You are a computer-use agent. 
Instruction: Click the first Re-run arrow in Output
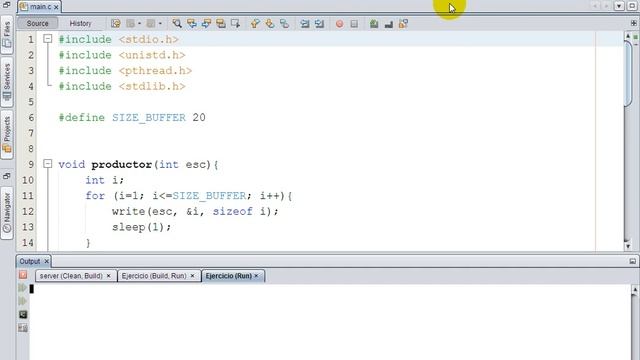23,288
